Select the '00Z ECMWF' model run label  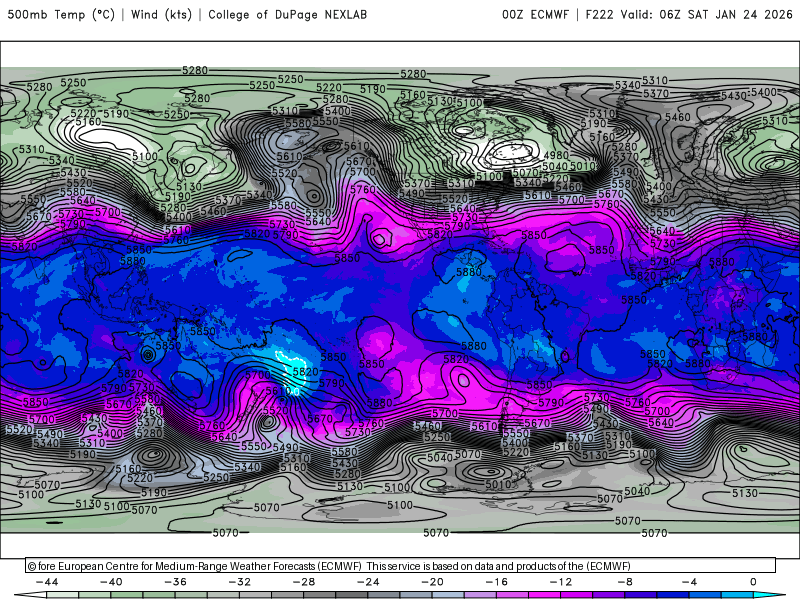point(535,15)
